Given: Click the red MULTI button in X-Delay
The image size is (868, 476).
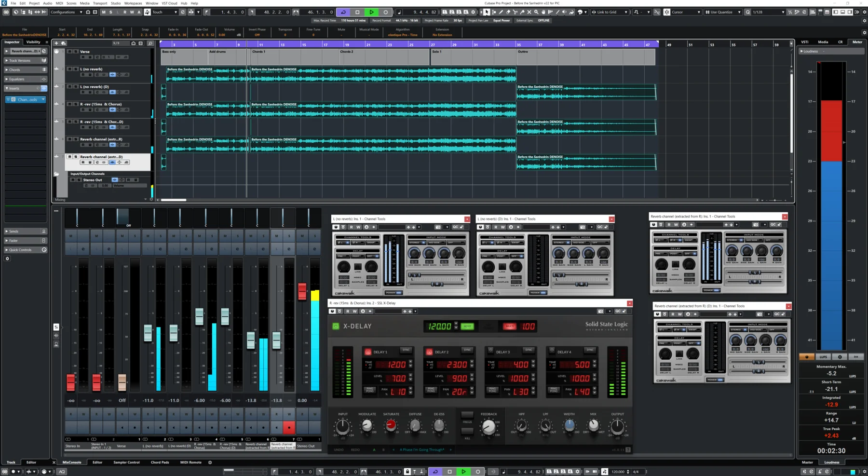Looking at the screenshot, I should tap(509, 326).
